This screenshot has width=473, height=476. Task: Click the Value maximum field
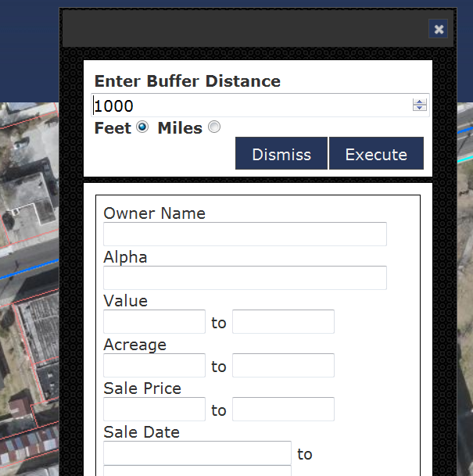point(283,321)
